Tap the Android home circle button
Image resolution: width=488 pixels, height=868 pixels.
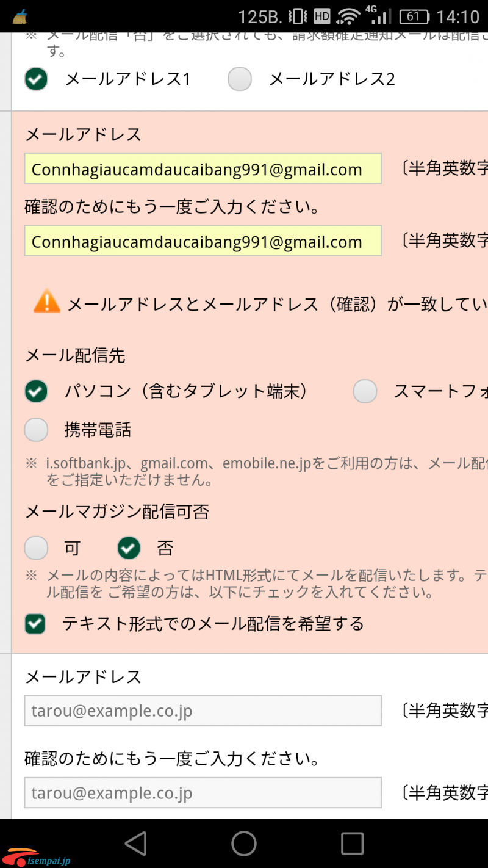244,844
